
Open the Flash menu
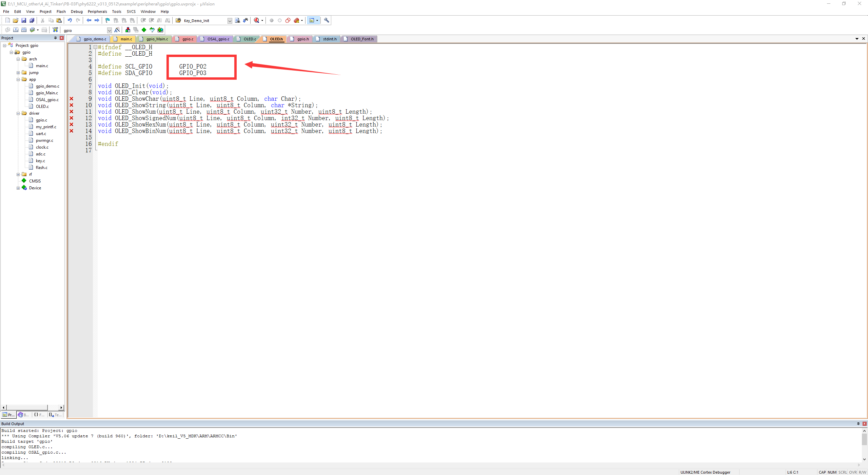[61, 12]
